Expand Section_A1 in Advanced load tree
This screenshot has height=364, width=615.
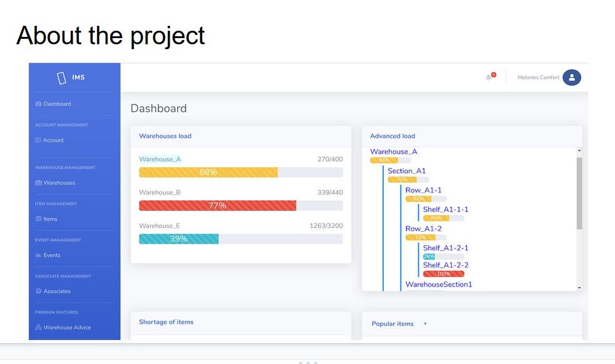pyautogui.click(x=407, y=171)
